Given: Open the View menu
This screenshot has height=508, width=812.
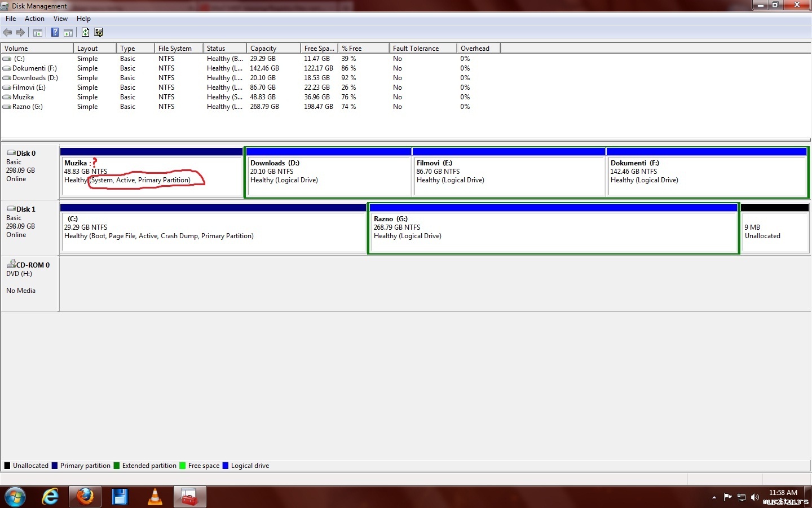Looking at the screenshot, I should point(60,19).
